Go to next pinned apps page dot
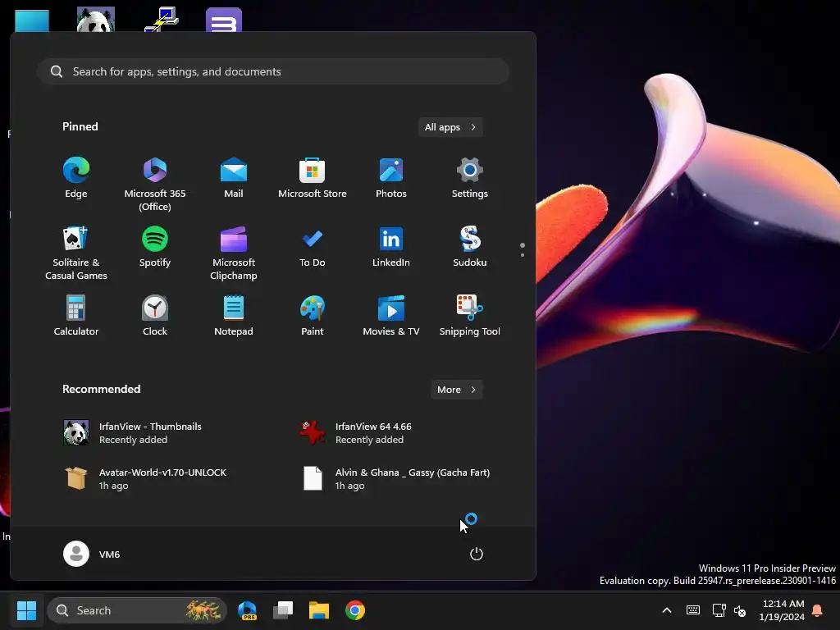 pos(523,254)
